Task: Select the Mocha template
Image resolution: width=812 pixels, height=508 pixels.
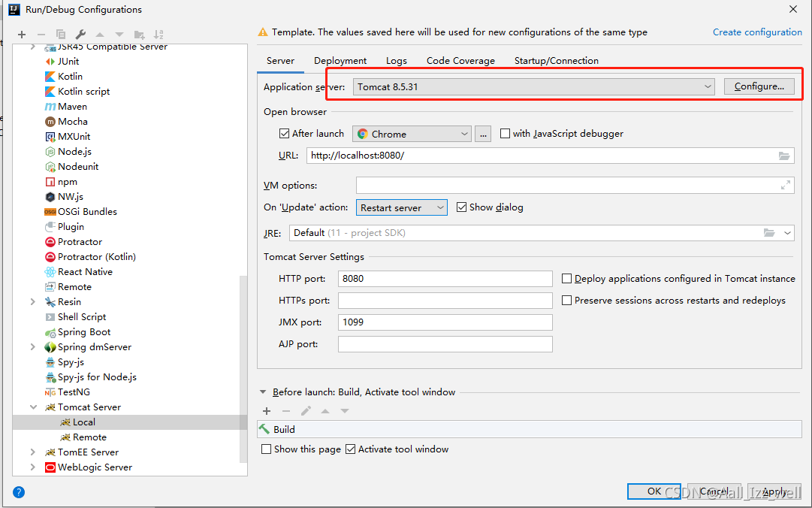Action: point(73,121)
